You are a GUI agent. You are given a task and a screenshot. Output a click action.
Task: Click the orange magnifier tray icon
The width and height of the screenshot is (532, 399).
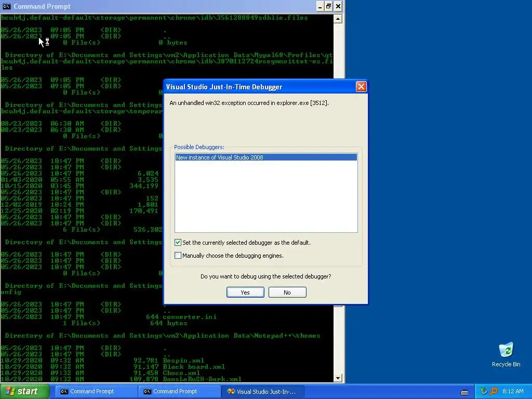coord(494,392)
